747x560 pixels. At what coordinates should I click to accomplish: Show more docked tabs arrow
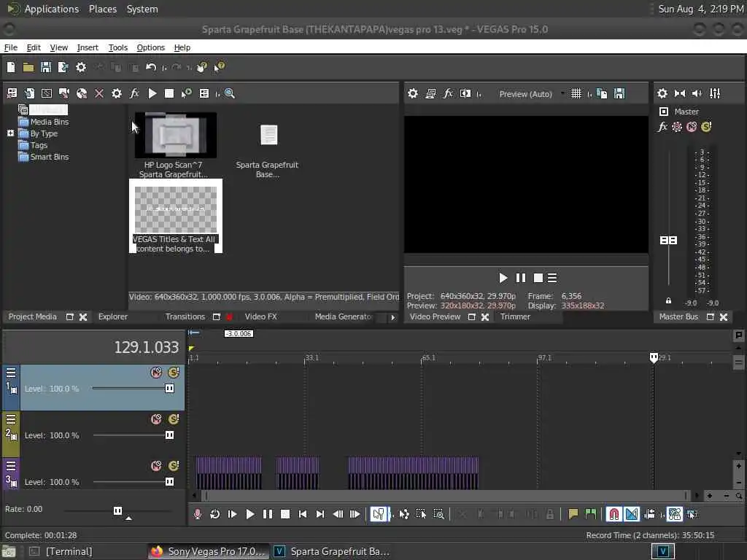pyautogui.click(x=392, y=317)
